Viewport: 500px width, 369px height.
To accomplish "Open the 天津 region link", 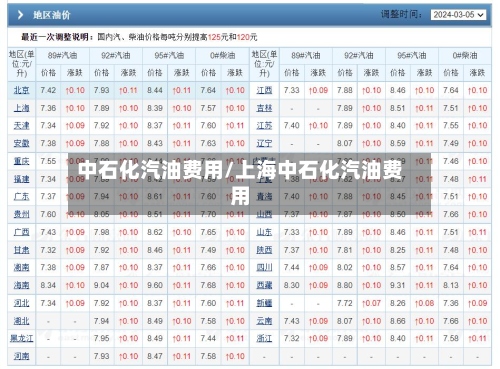I will pyautogui.click(x=22, y=126).
